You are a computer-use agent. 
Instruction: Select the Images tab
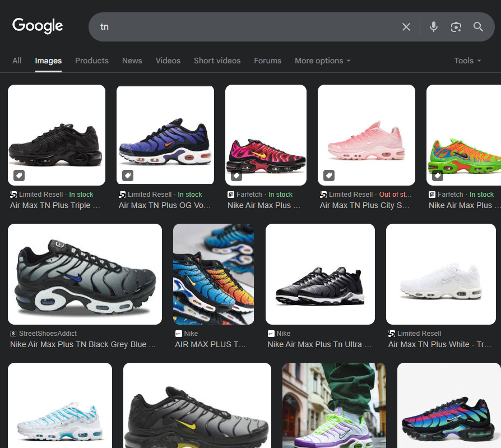click(48, 61)
